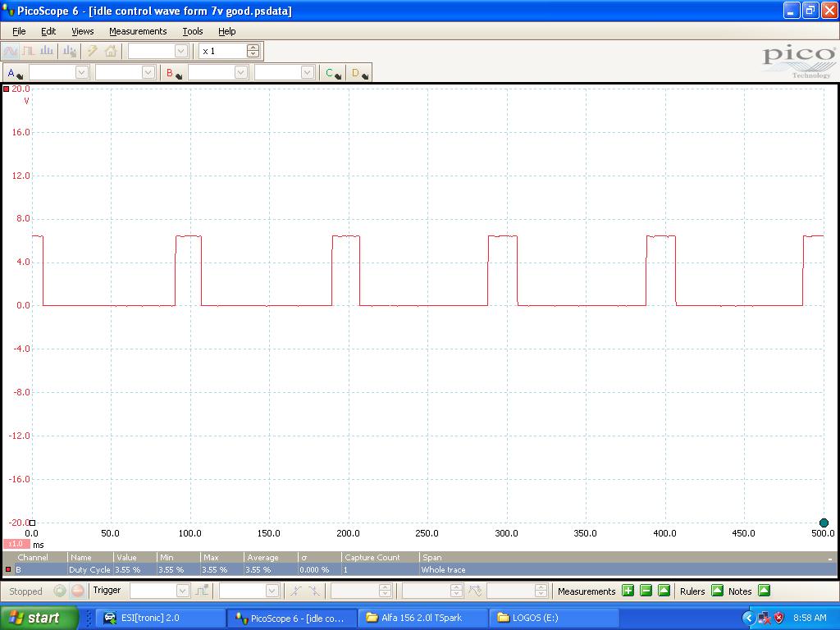Edit measurement icon beside the minus
Image resolution: width=840 pixels, height=630 pixels.
(664, 591)
